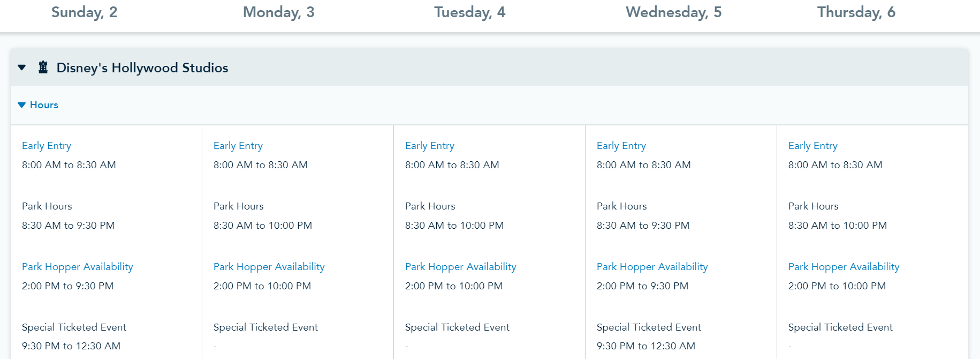Select the Wednesday, 5 column header
Viewport: 980px width, 359px height.
[673, 12]
